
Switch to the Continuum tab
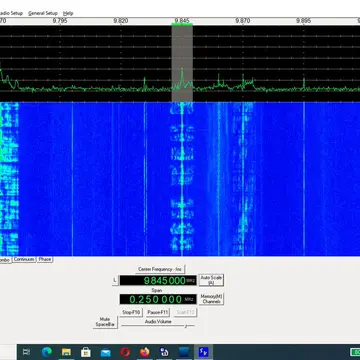[24, 259]
